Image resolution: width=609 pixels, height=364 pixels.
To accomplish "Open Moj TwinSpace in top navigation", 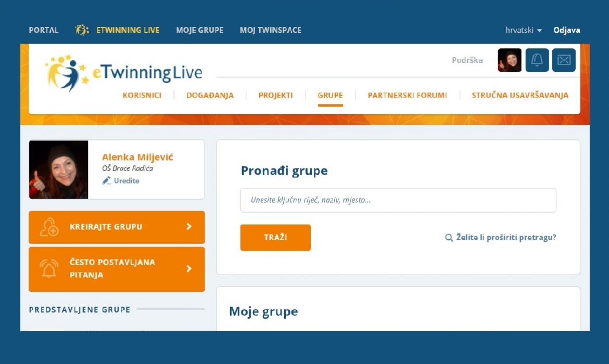I will tap(270, 30).
